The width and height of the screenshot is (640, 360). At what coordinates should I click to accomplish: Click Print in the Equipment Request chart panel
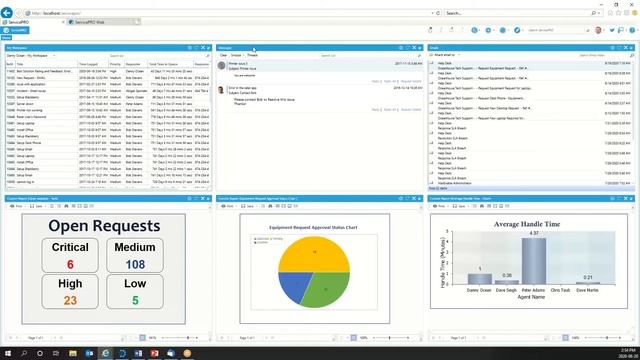click(x=227, y=206)
